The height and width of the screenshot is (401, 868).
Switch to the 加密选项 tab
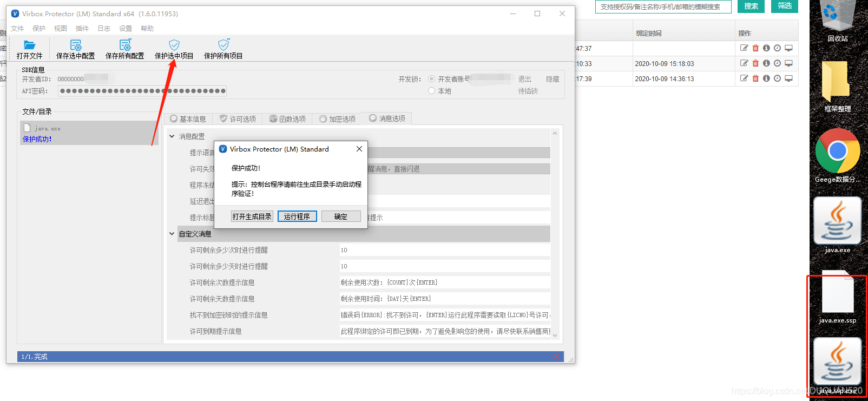click(337, 119)
